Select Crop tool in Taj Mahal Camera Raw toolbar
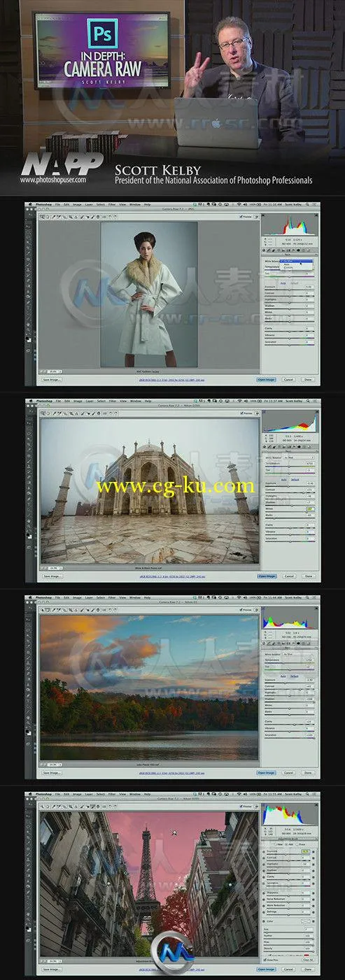Screen dimensions: 345x980 click(71, 413)
